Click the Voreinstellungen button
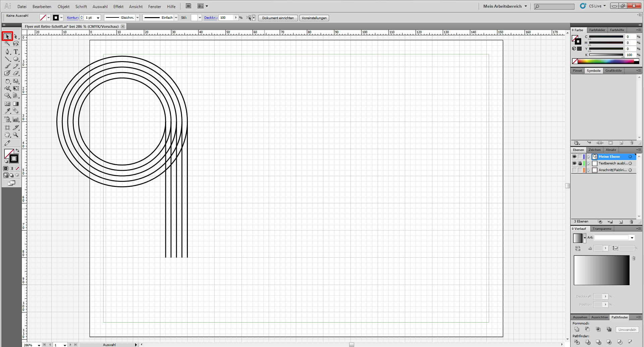Viewport: 644px width, 347px height. (314, 18)
